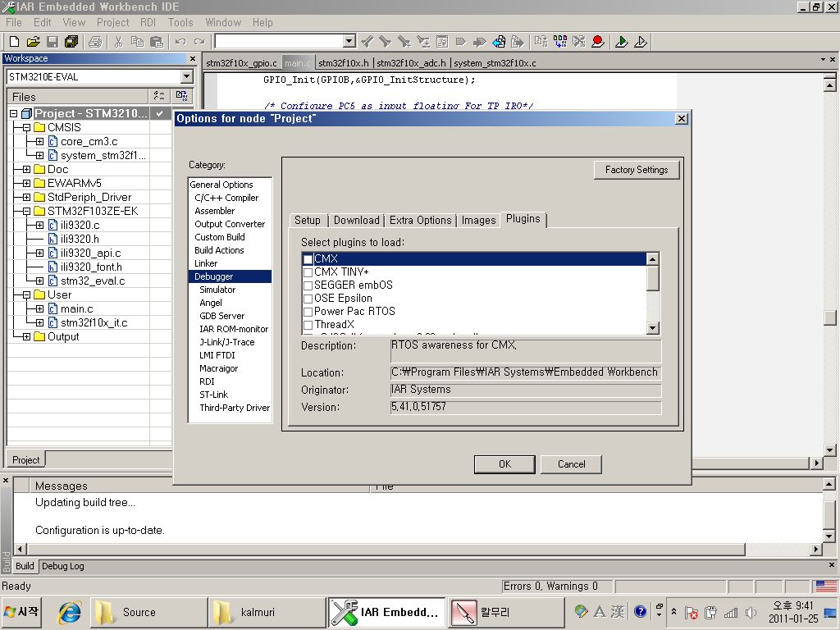Click the workspace file view options icon
This screenshot has width=840, height=630.
[x=159, y=96]
